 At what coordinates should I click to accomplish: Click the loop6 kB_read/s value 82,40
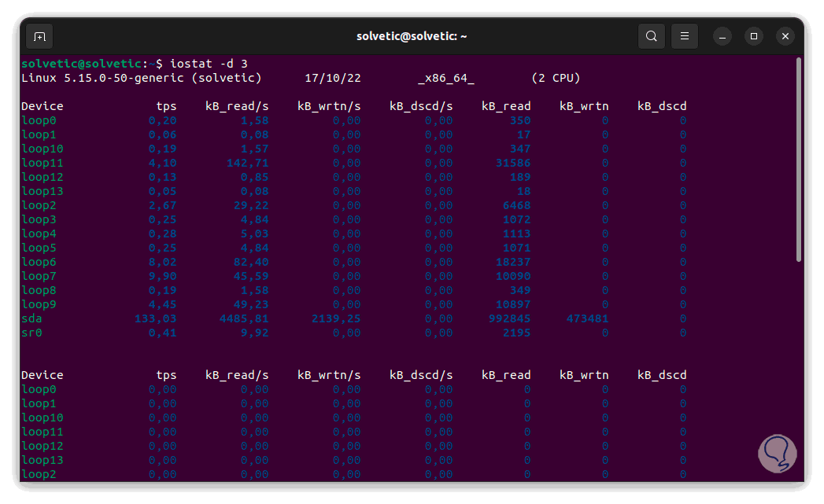(251, 263)
